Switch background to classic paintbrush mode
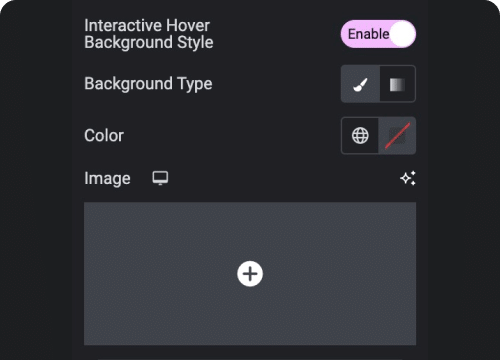Screen dimensions: 500x360 (360, 84)
